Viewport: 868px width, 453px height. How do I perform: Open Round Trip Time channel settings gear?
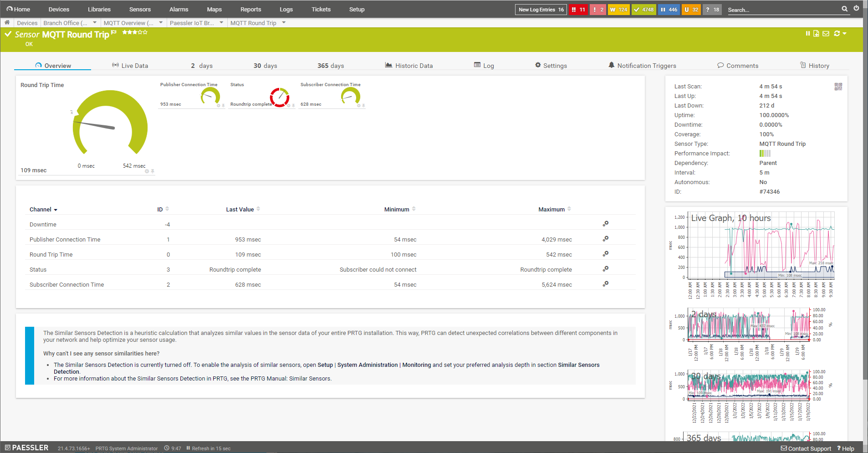tap(605, 254)
